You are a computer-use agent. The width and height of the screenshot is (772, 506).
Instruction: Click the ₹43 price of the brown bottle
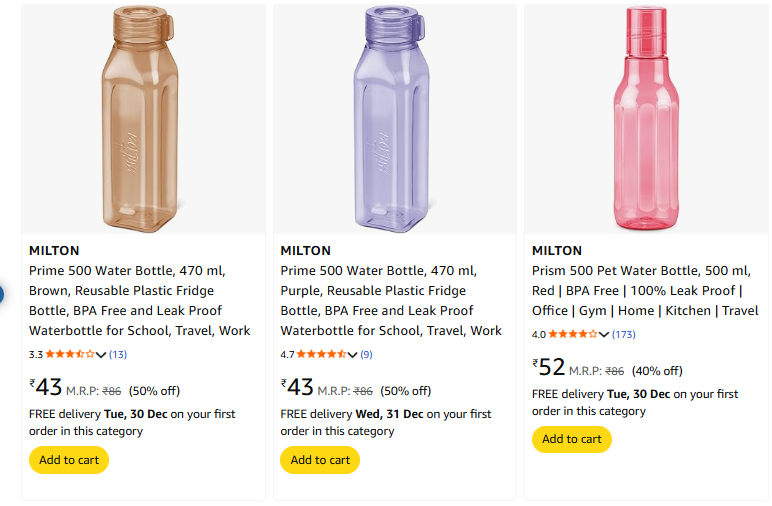[x=47, y=387]
